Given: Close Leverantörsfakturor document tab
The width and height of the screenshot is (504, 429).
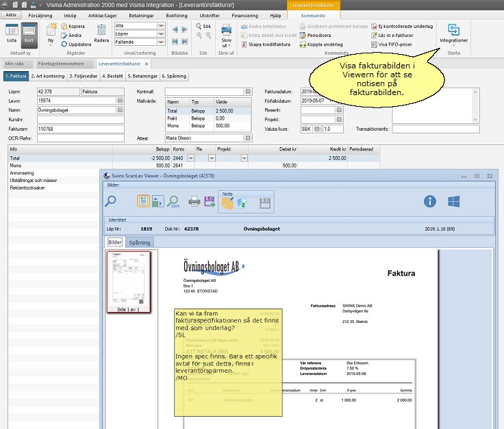Looking at the screenshot, I should point(147,64).
